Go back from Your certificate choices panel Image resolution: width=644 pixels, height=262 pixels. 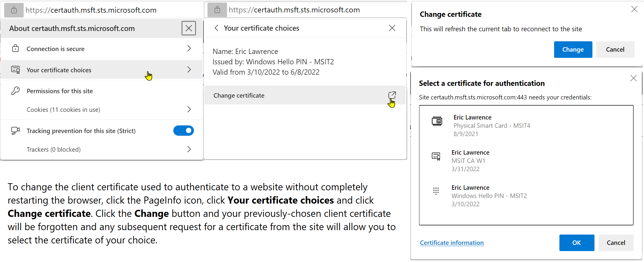coord(216,28)
